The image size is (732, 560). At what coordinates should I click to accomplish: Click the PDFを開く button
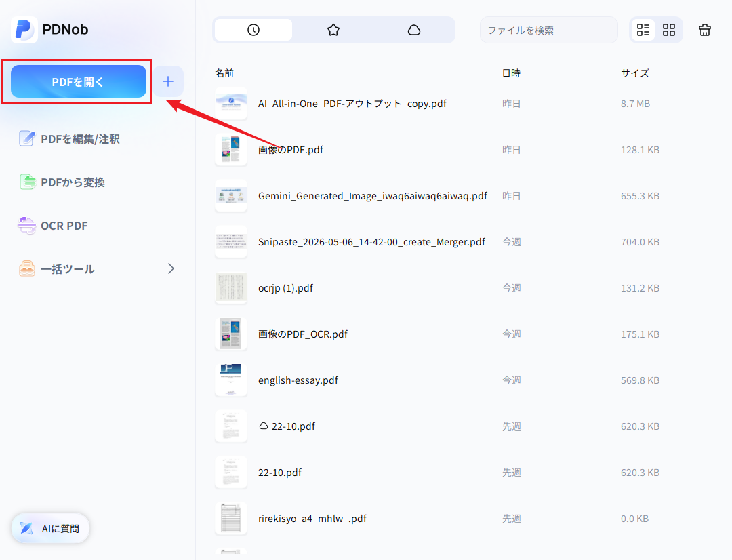[79, 82]
